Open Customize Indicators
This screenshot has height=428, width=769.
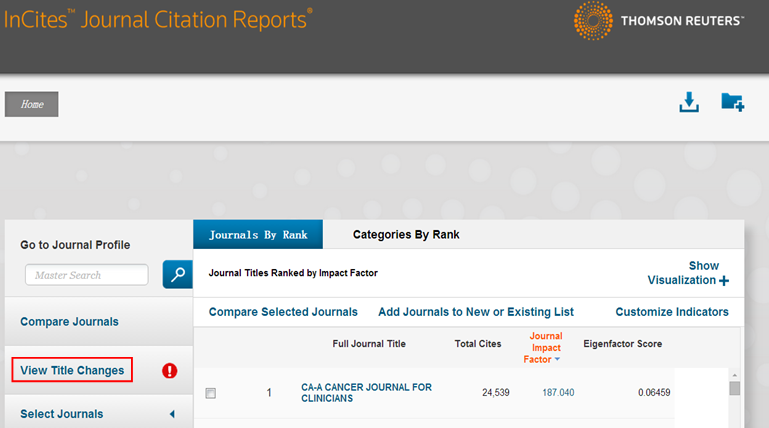pos(672,312)
